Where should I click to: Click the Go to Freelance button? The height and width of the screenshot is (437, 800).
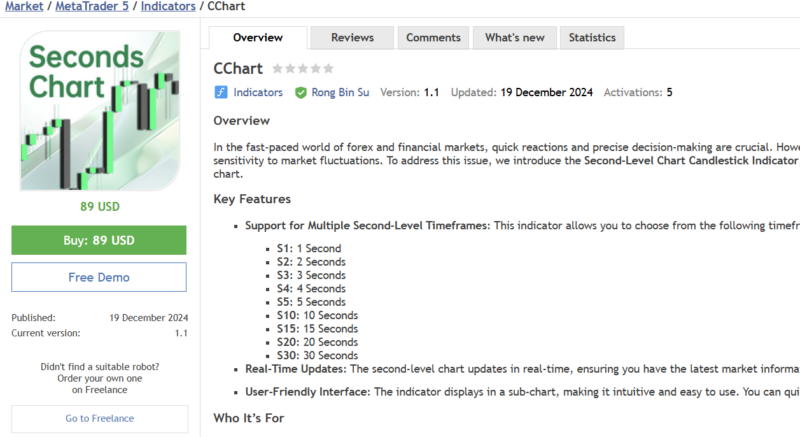[x=99, y=418]
